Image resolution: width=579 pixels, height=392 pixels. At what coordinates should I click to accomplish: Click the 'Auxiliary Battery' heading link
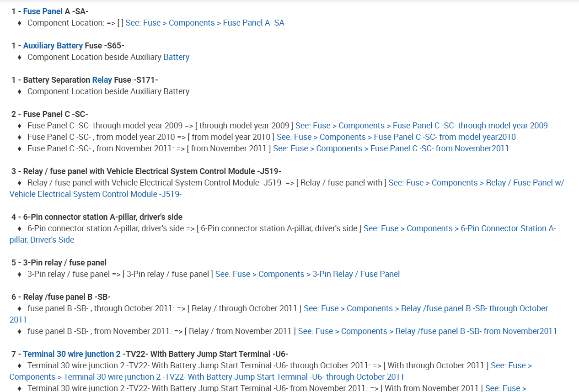pos(53,46)
